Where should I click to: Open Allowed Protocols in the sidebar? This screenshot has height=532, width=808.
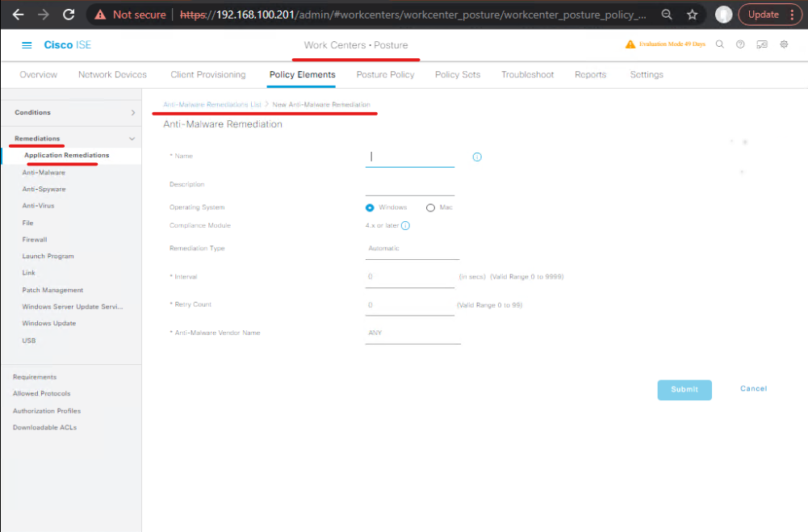click(42, 393)
